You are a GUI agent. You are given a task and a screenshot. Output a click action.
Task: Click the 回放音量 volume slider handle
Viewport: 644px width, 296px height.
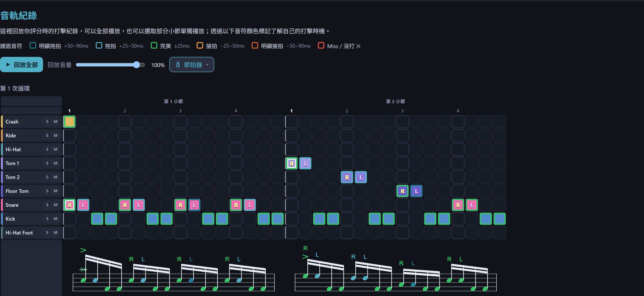pos(136,65)
